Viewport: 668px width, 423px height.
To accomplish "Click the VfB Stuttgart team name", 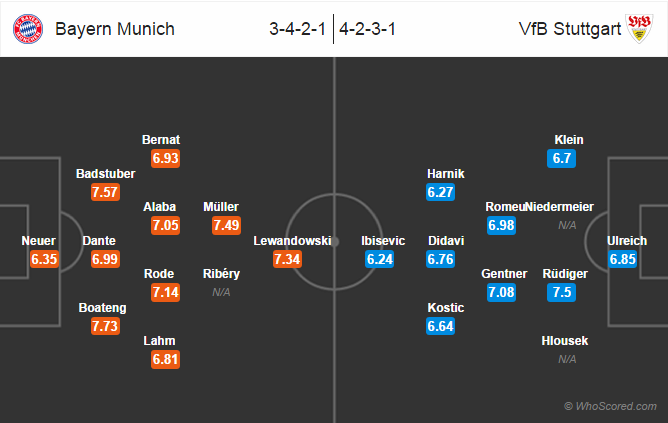I will tap(570, 29).
